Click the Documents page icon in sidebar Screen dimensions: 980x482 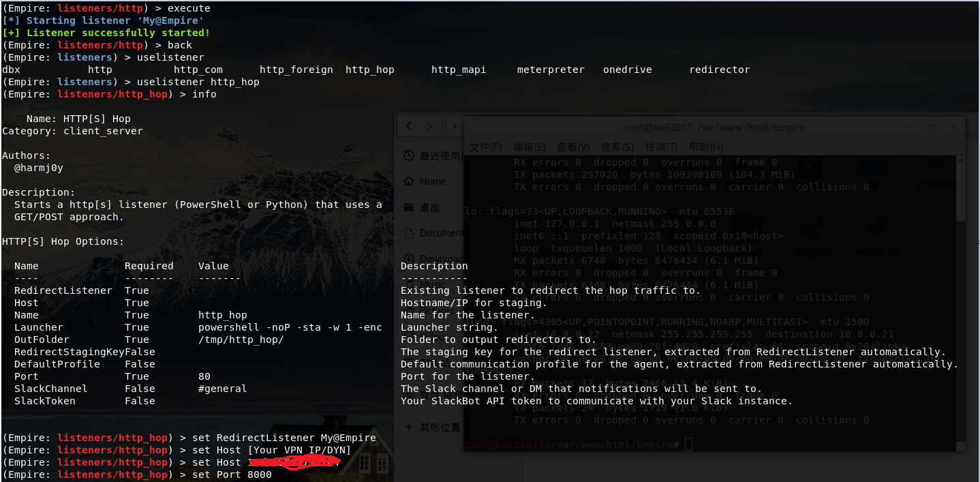(x=409, y=233)
